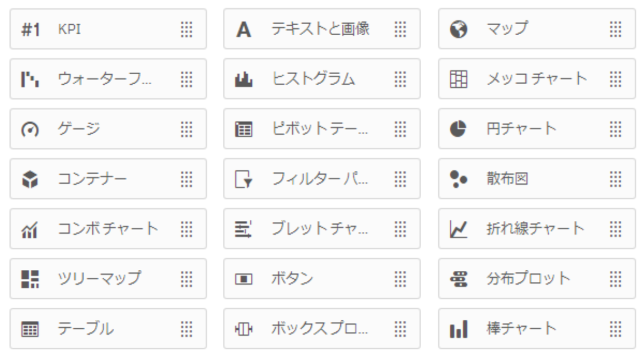Image resolution: width=644 pixels, height=354 pixels.
Task: Click the コンテナー (Container) cube icon
Action: click(x=29, y=179)
